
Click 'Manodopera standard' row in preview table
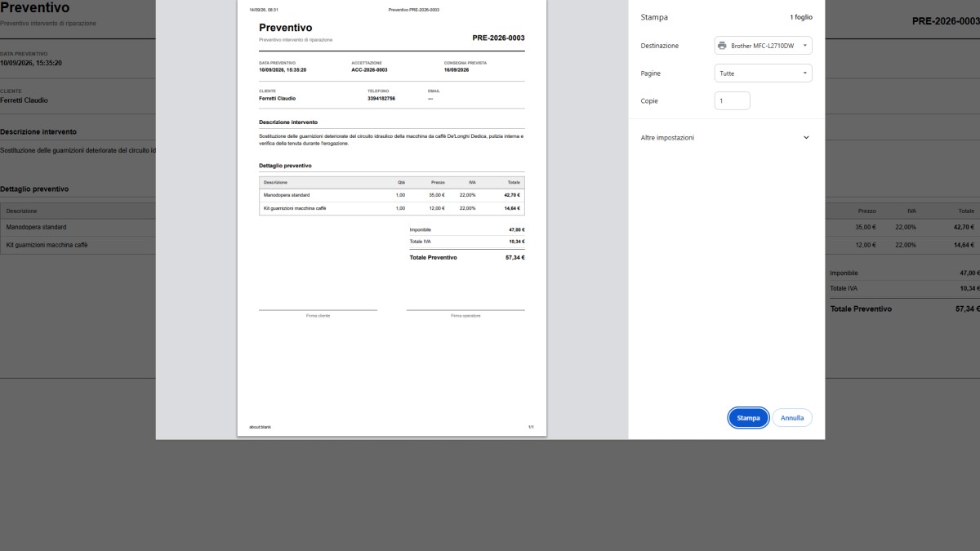point(392,195)
